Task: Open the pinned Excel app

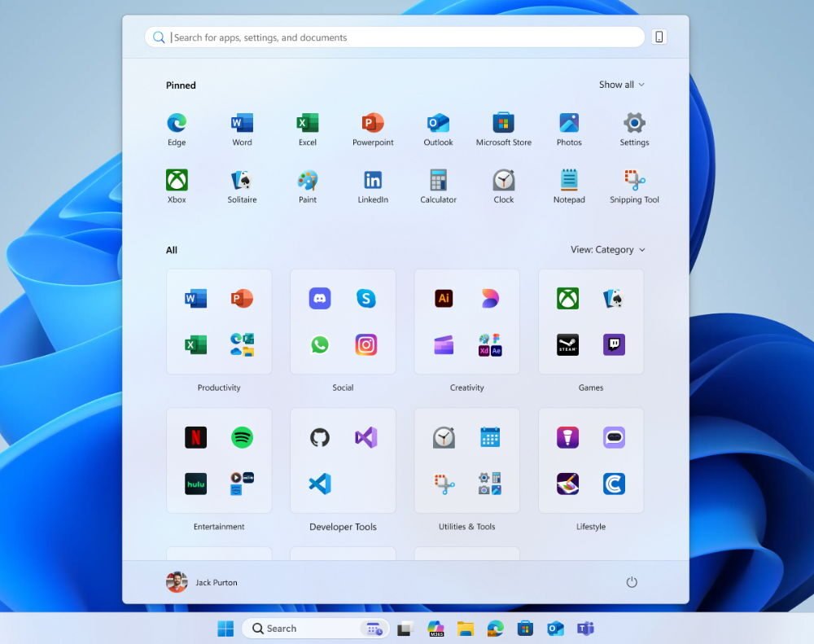Action: [x=308, y=123]
